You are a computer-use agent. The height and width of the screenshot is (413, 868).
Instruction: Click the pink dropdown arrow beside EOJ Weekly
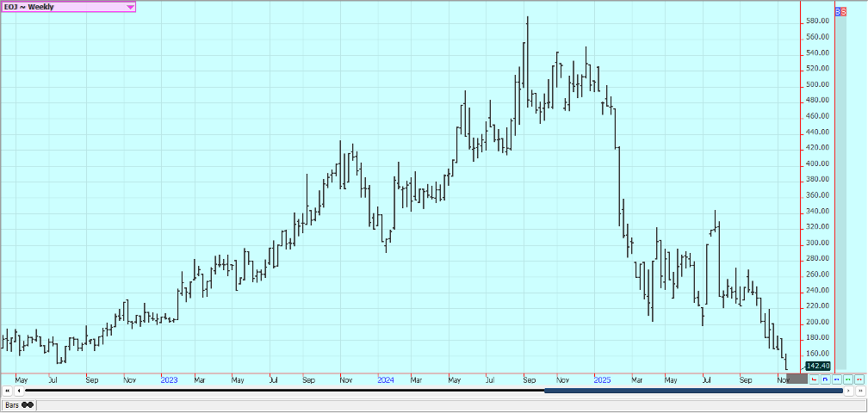point(130,6)
